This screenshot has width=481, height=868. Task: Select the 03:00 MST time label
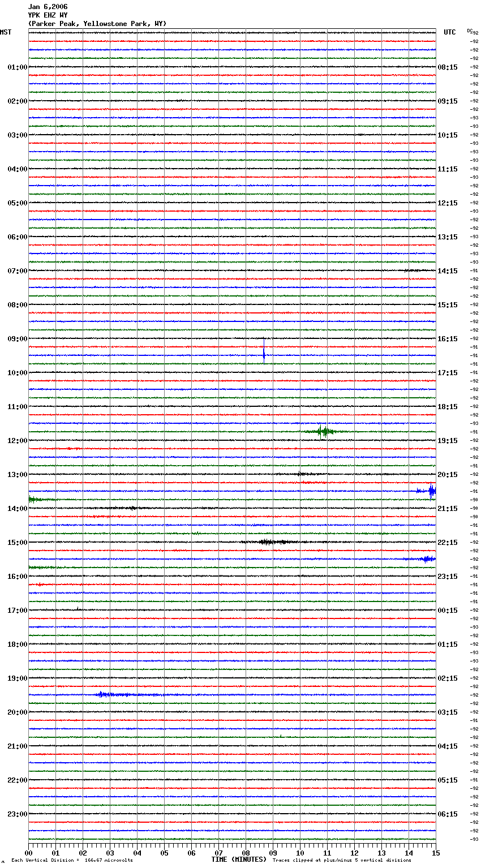(18, 135)
